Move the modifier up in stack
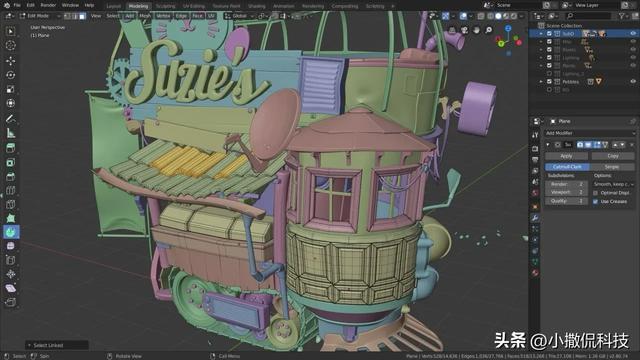The width and height of the screenshot is (640, 360). point(615,144)
